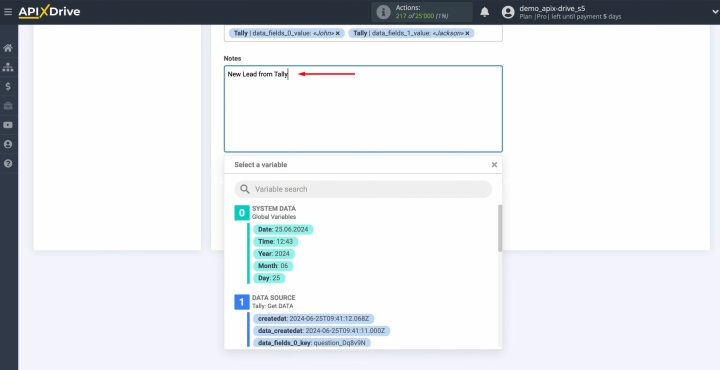Select the DATA SOURCE group header
Image resolution: width=720 pixels, height=370 pixels.
tap(274, 297)
